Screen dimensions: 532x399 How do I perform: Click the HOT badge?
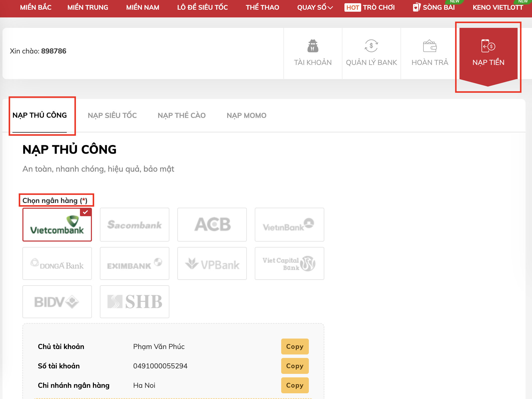click(352, 7)
